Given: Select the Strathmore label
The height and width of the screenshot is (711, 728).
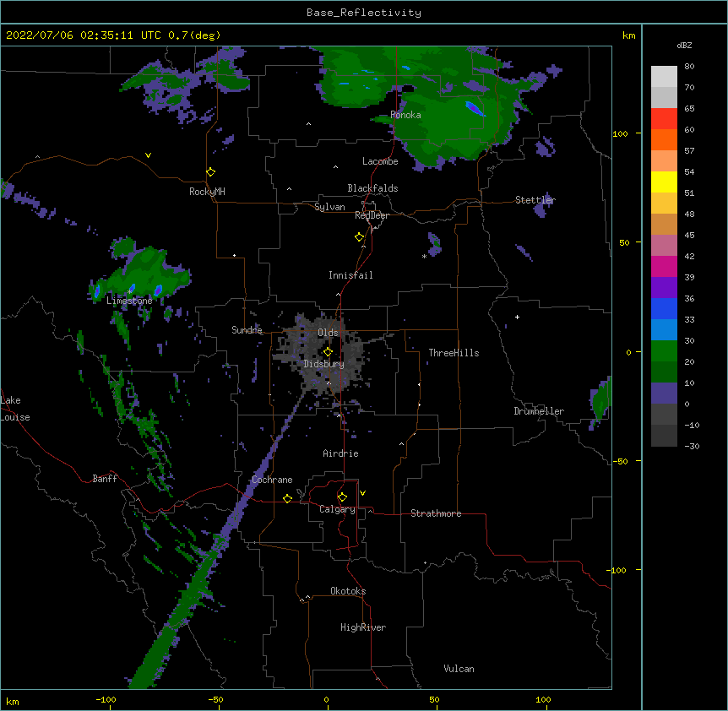Looking at the screenshot, I should (436, 513).
